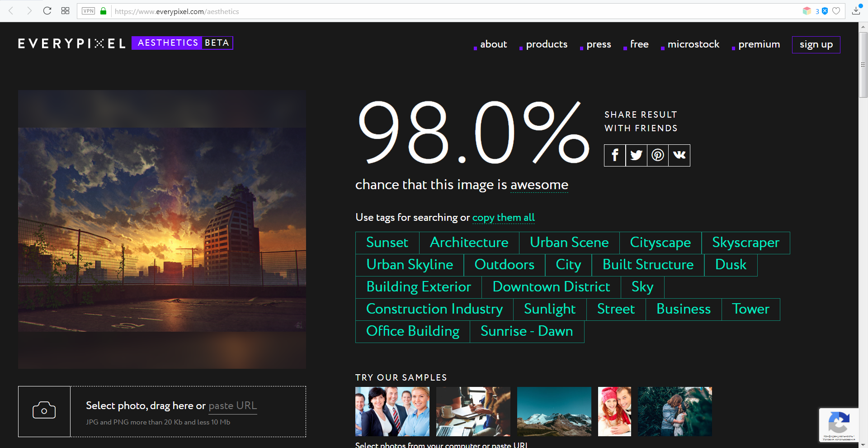
Task: Toggle the VPN badge
Action: tap(89, 11)
